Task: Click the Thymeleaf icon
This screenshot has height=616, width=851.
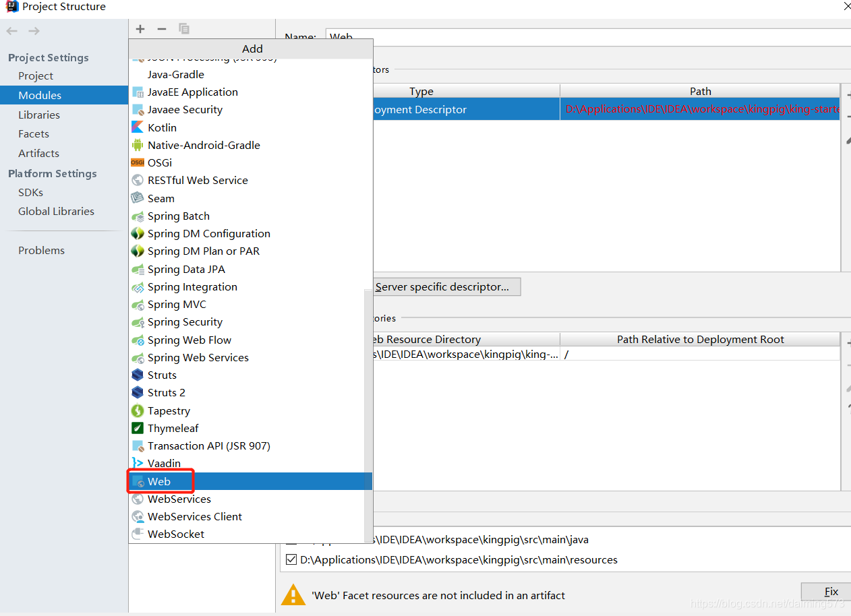Action: (x=138, y=428)
